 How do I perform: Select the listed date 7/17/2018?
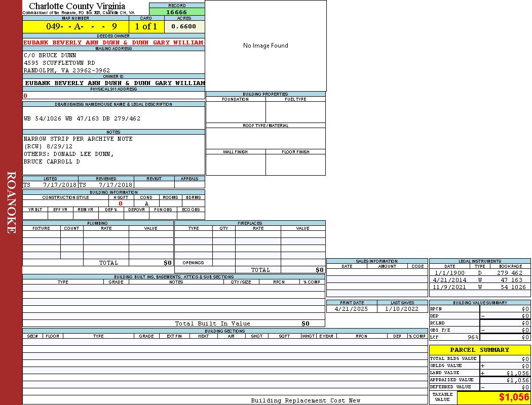59,185
